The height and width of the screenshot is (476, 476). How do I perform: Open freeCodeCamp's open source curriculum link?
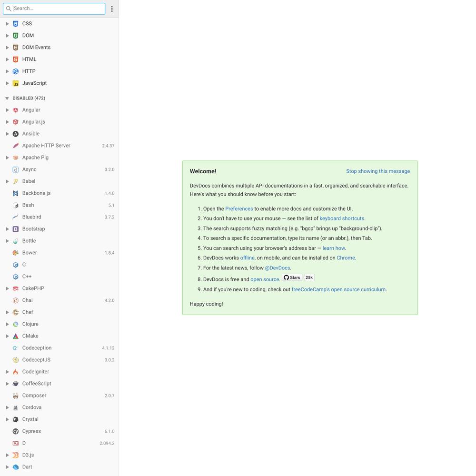pyautogui.click(x=339, y=289)
